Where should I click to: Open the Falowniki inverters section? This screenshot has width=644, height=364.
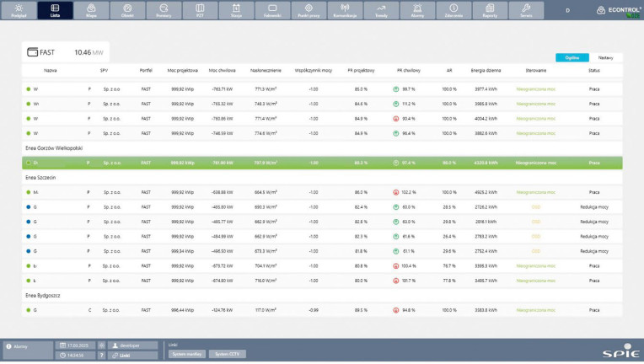273,10
